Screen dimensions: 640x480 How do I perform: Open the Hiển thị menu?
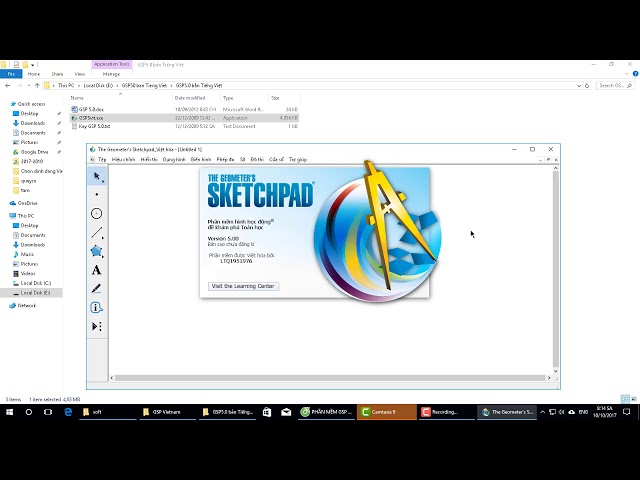click(149, 160)
